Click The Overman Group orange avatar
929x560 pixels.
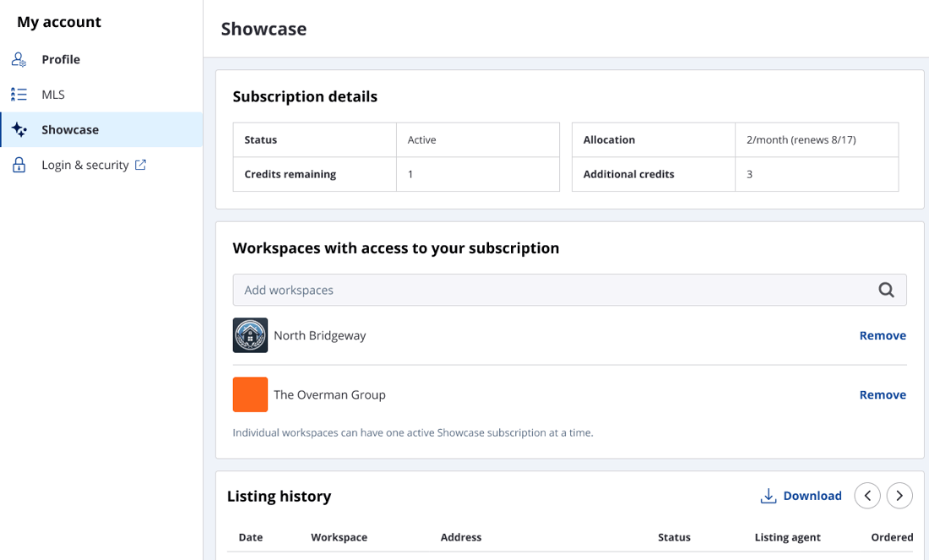tap(250, 394)
